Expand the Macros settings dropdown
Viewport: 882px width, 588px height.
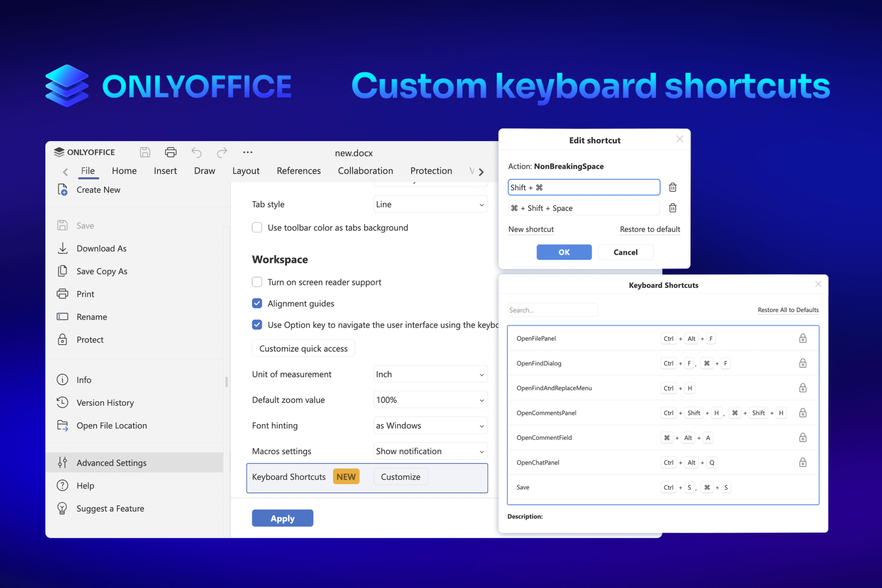pos(430,451)
